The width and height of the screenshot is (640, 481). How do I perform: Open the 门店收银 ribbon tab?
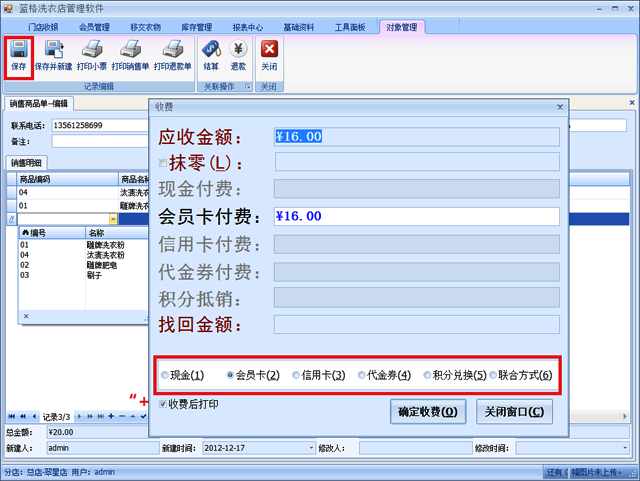[x=43, y=27]
